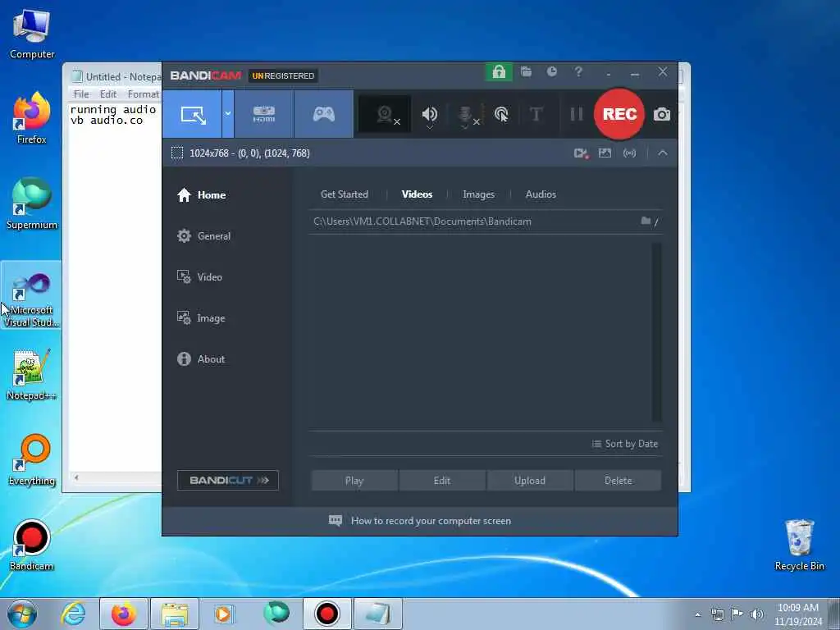840x630 pixels.
Task: Click the 'running audio' text in Notepad
Action: 113,109
